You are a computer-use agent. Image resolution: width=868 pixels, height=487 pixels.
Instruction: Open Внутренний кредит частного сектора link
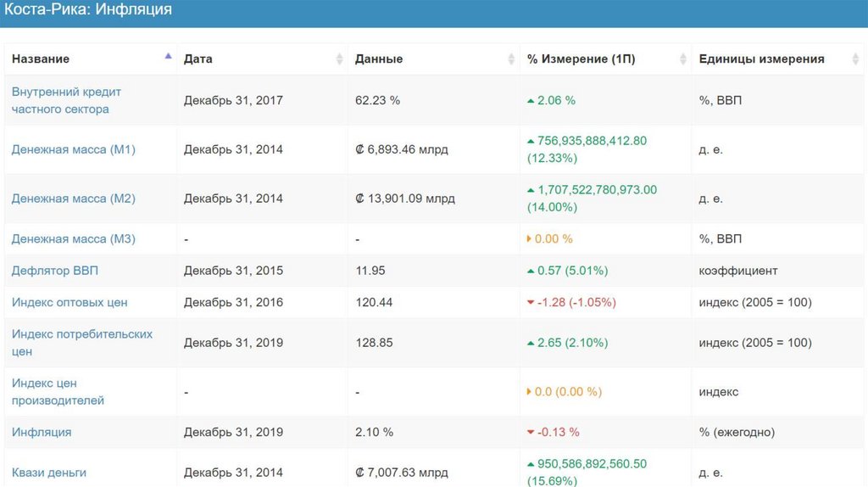(66, 100)
